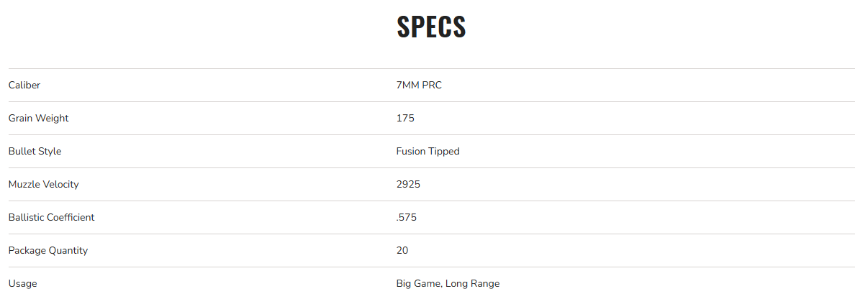
Task: Click the SPECS heading
Action: tap(431, 27)
